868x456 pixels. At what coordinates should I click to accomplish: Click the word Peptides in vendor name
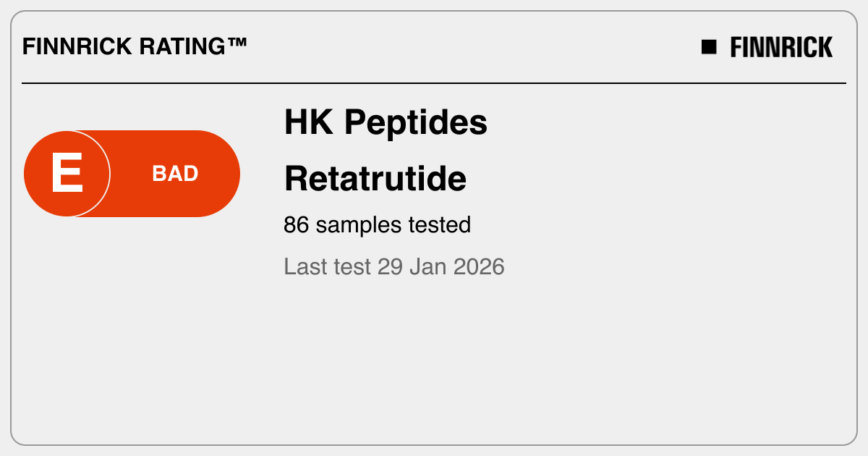pyautogui.click(x=416, y=123)
